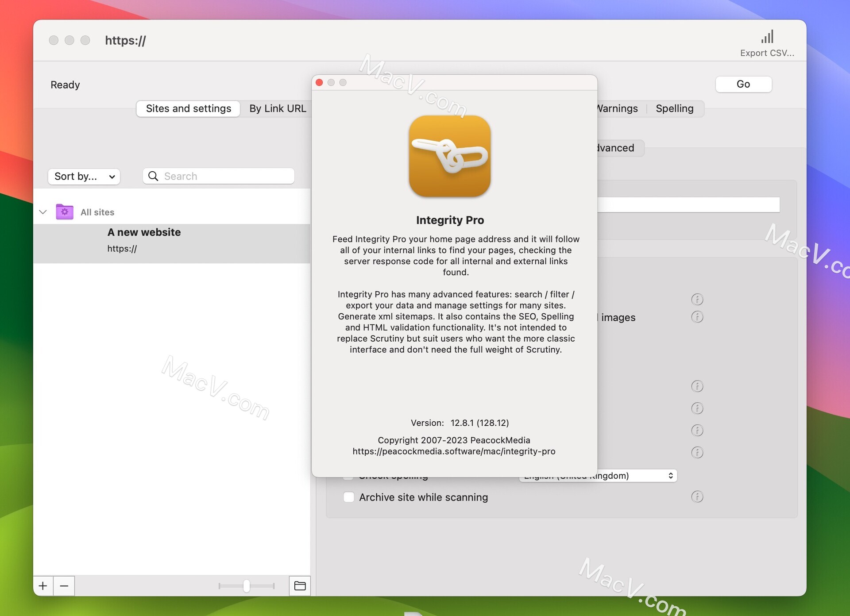Viewport: 850px width, 616px height.
Task: Click the info icon above the images option
Action: [x=697, y=300]
